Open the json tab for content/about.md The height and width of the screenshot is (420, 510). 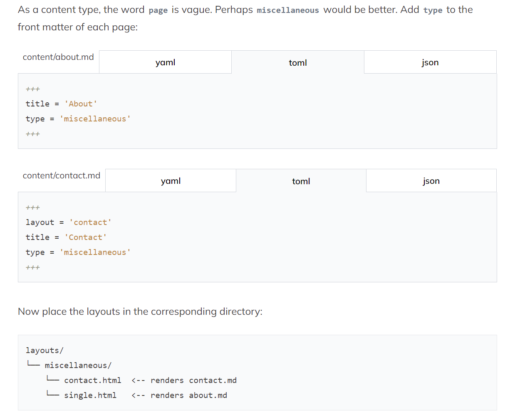point(430,62)
